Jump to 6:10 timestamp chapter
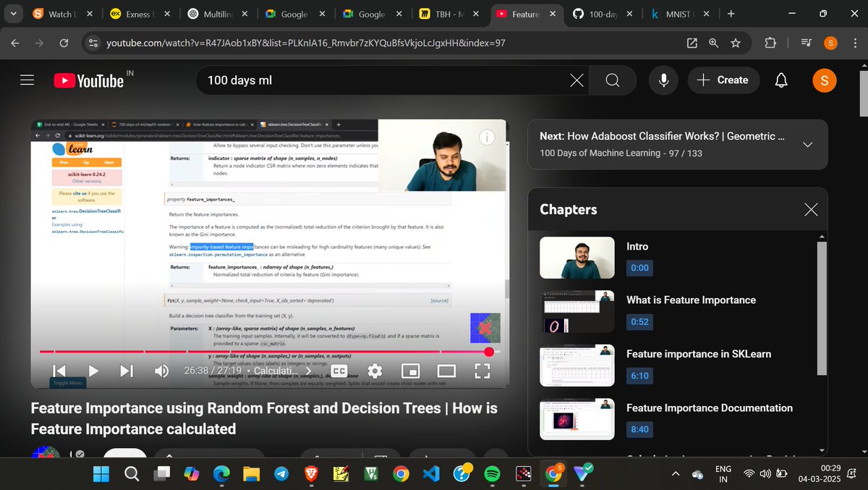The width and height of the screenshot is (868, 490). pos(639,376)
